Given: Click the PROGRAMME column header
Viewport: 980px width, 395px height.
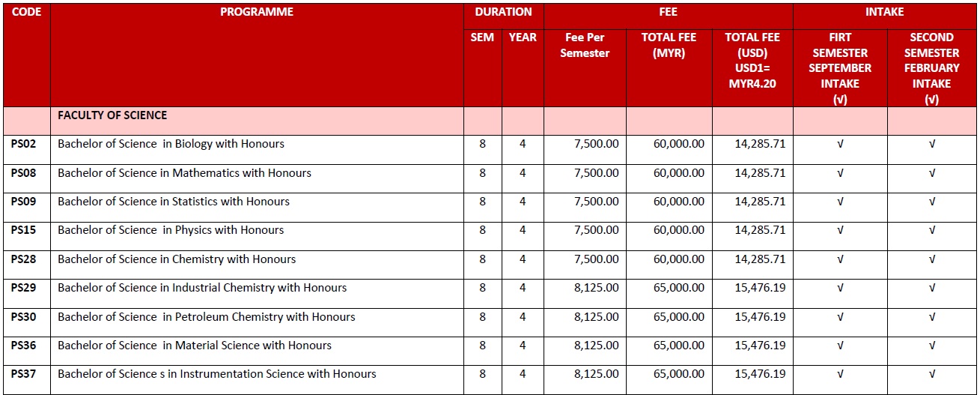Looking at the screenshot, I should pos(257,12).
